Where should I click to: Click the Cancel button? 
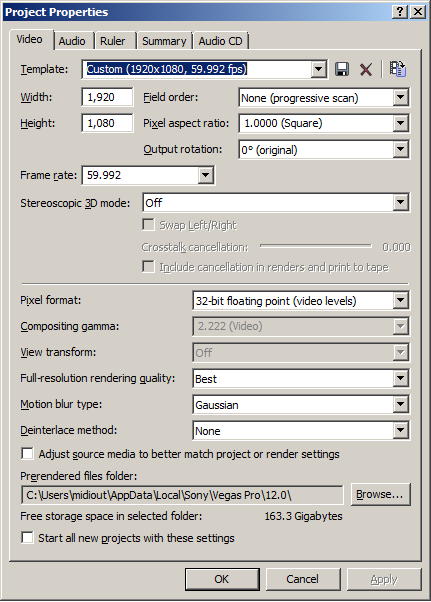303,579
